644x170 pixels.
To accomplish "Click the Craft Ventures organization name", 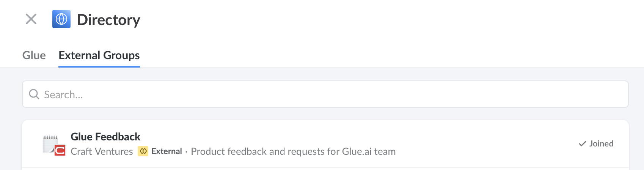I will click(102, 151).
